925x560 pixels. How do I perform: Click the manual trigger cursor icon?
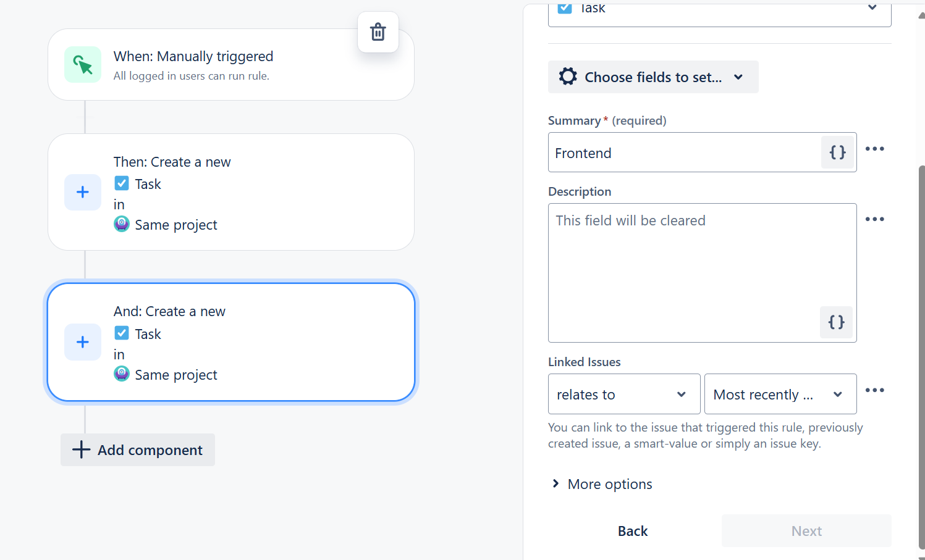[x=83, y=64]
